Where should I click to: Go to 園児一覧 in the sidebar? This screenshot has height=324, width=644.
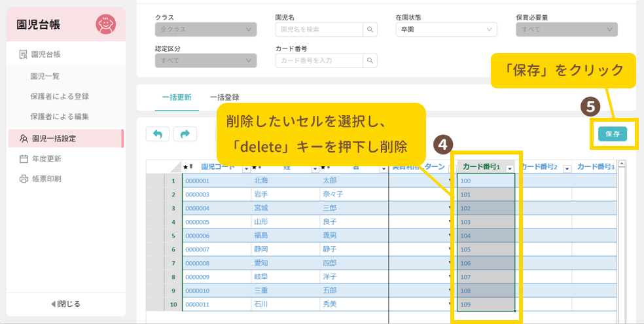(45, 76)
